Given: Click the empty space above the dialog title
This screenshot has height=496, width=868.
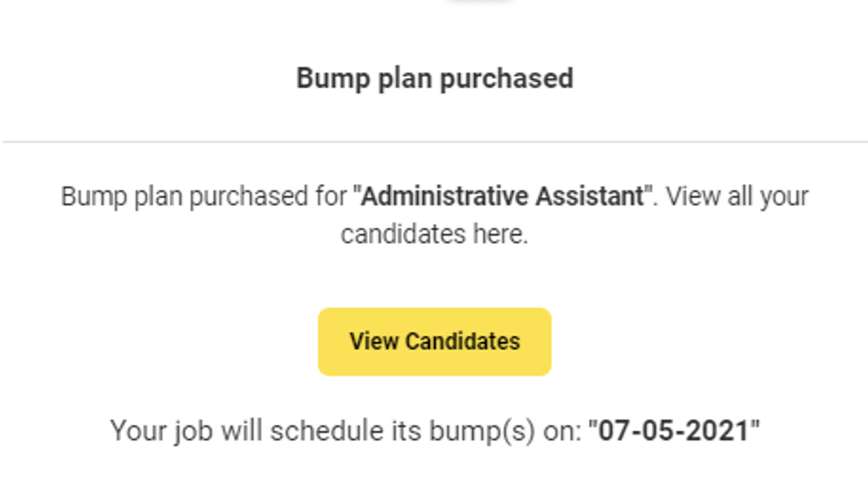Looking at the screenshot, I should tap(435, 29).
